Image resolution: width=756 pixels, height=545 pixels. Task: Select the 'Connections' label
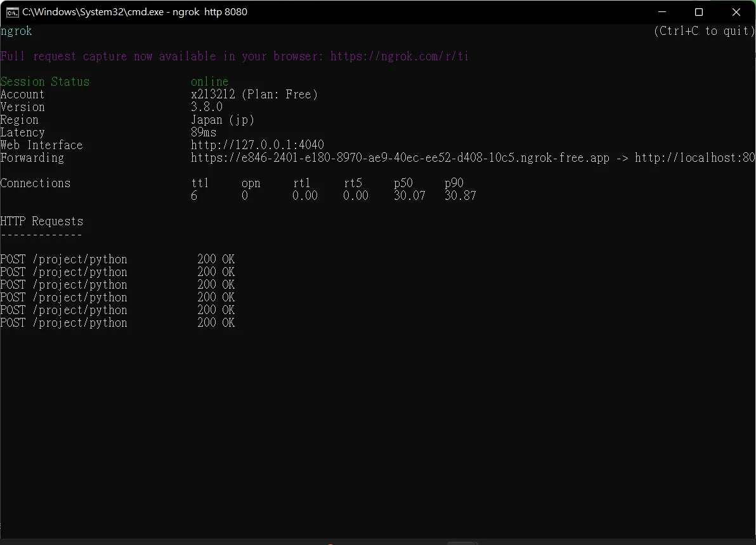(35, 183)
